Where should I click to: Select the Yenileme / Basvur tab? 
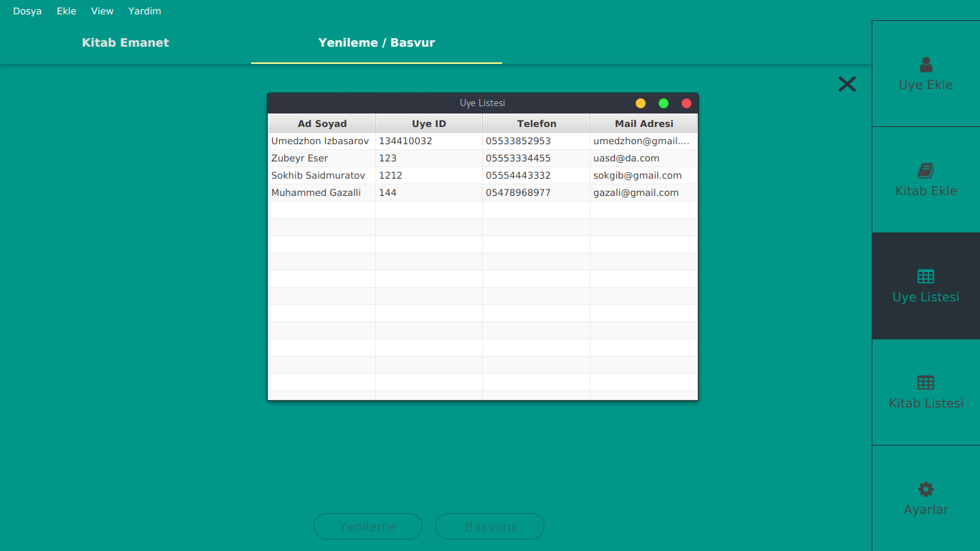[x=376, y=42]
